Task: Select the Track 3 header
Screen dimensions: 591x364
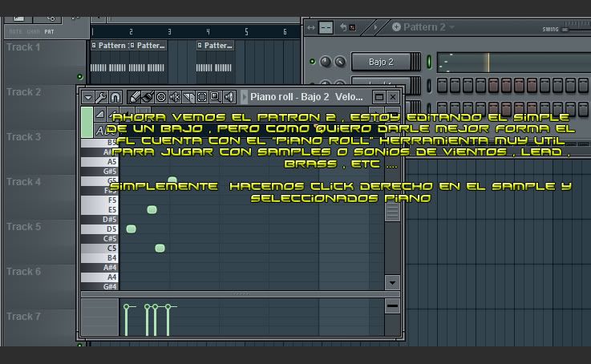Action: click(x=39, y=152)
